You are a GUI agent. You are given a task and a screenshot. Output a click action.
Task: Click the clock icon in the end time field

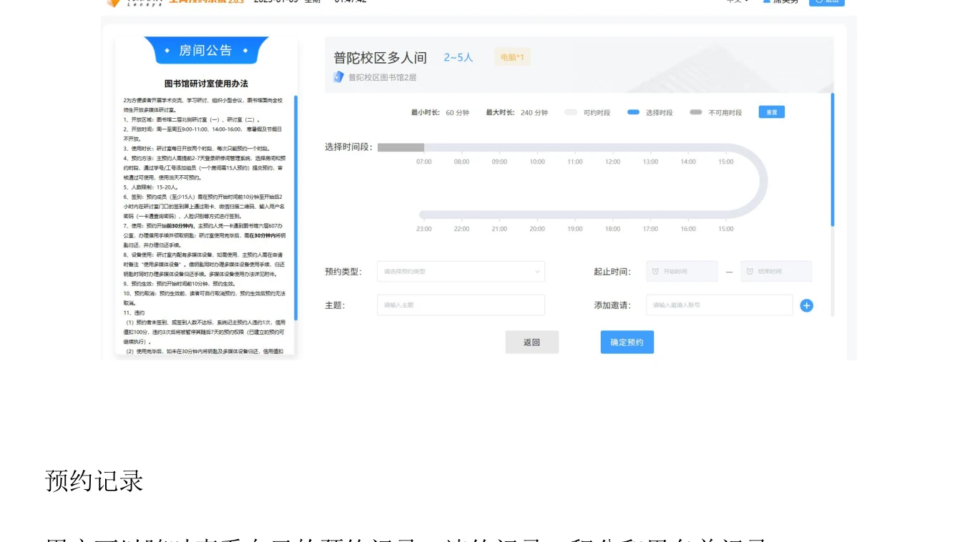tap(750, 272)
